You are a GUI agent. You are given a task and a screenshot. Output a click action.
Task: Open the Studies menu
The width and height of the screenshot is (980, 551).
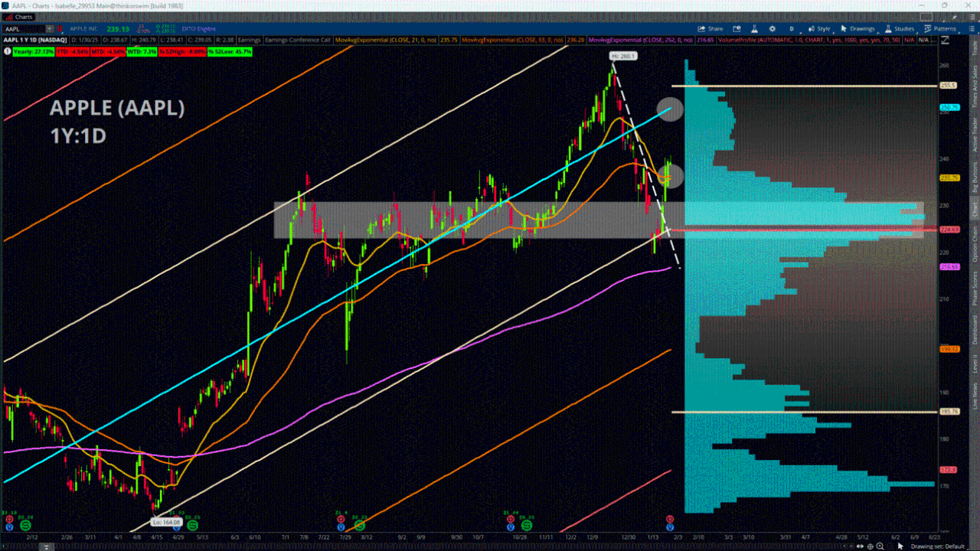(899, 28)
